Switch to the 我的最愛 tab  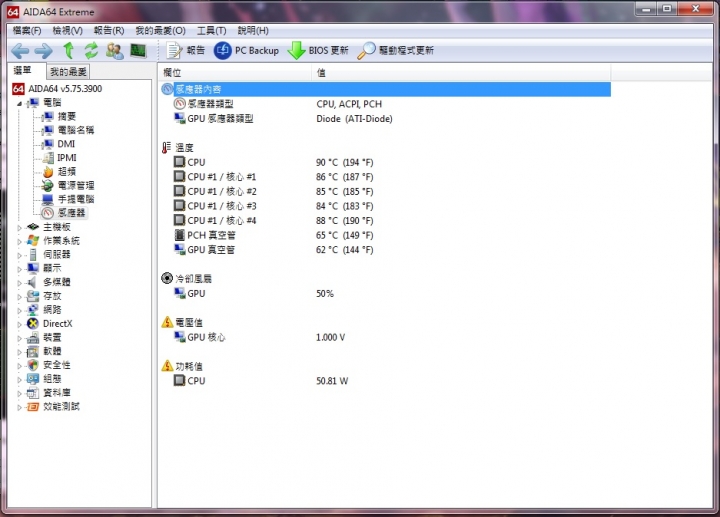pos(68,72)
